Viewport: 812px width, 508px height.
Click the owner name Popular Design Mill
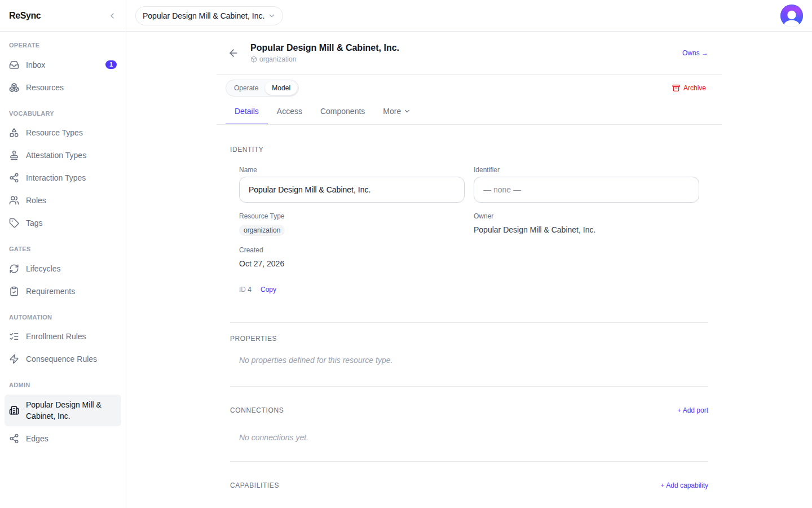(535, 230)
